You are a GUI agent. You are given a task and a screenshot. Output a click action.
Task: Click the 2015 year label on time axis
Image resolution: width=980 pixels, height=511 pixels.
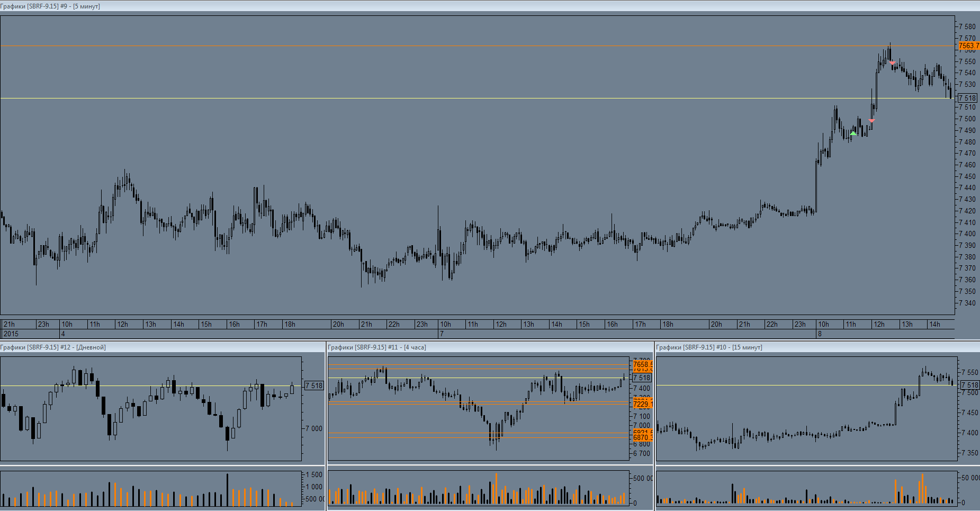coord(11,334)
